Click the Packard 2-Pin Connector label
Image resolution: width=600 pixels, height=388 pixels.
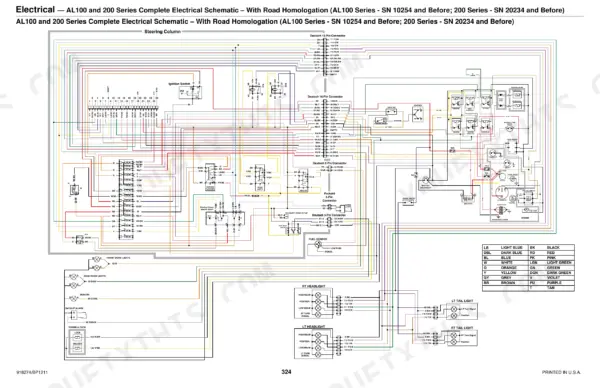point(329,197)
